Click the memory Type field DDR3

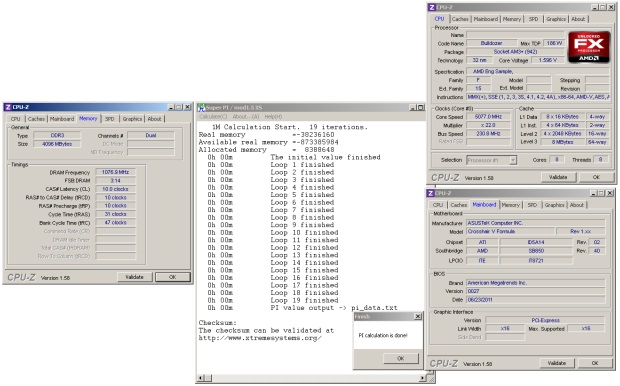(x=57, y=135)
